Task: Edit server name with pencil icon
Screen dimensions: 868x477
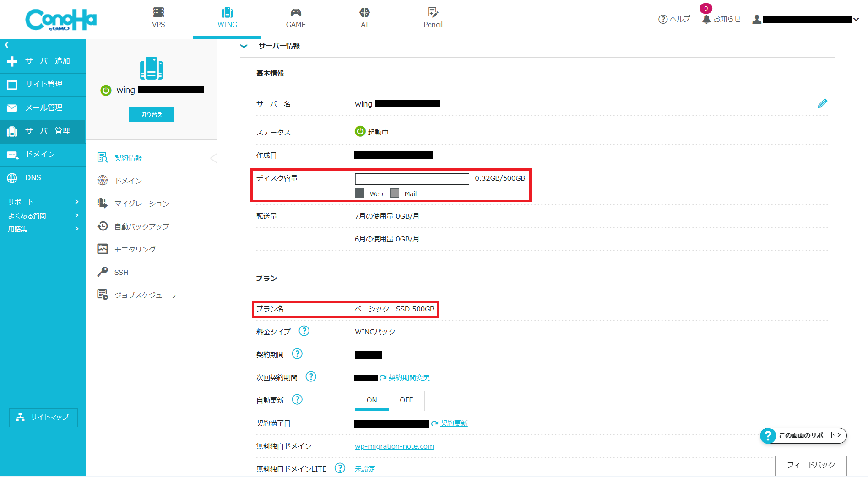Action: [822, 103]
